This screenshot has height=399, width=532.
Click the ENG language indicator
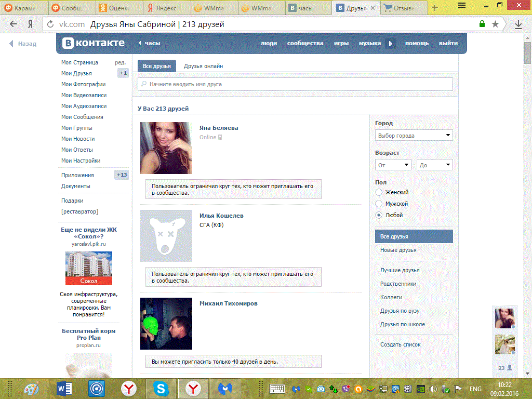pos(475,389)
